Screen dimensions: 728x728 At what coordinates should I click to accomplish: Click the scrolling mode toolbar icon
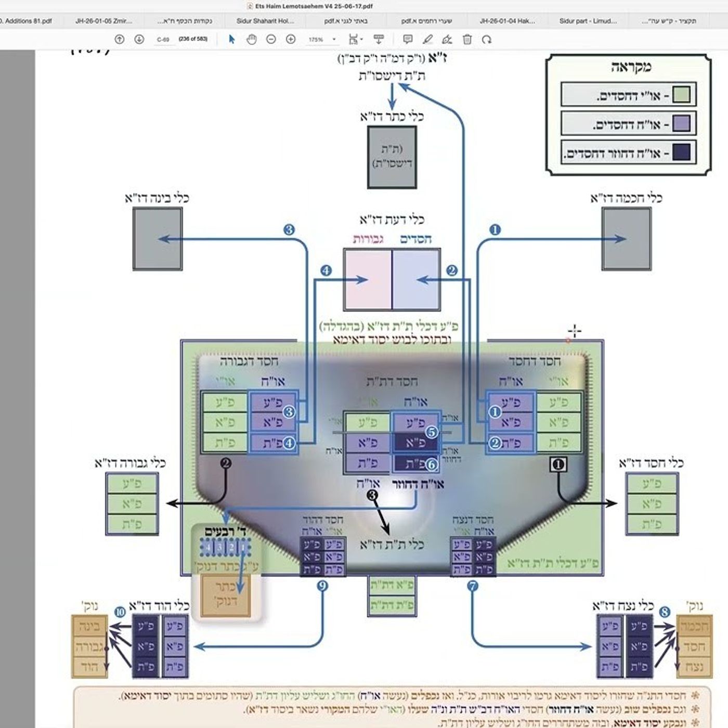click(x=379, y=40)
